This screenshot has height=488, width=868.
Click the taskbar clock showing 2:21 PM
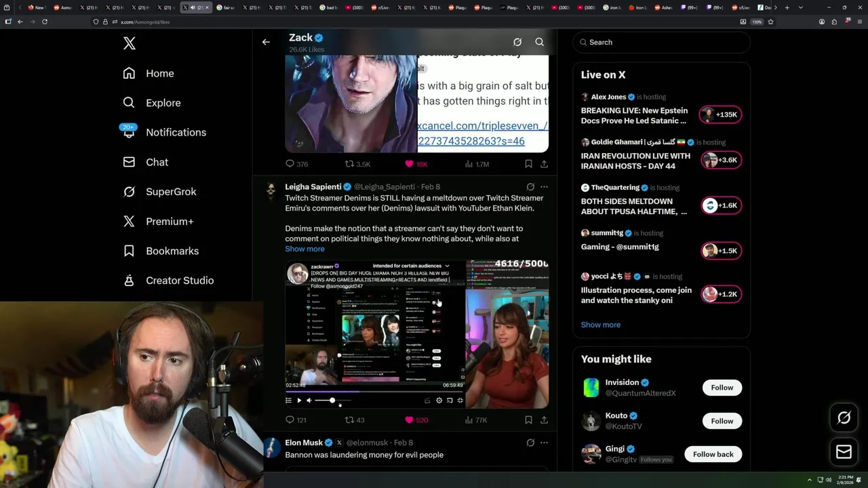844,480
